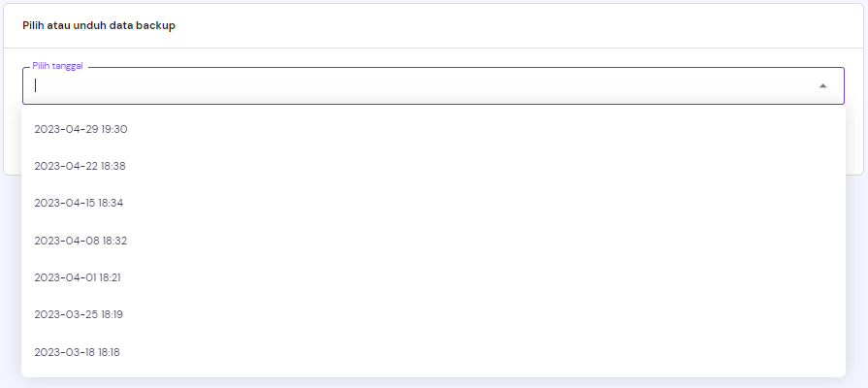Click the Pilih tanggal floating label
This screenshot has width=868, height=388.
coord(57,65)
